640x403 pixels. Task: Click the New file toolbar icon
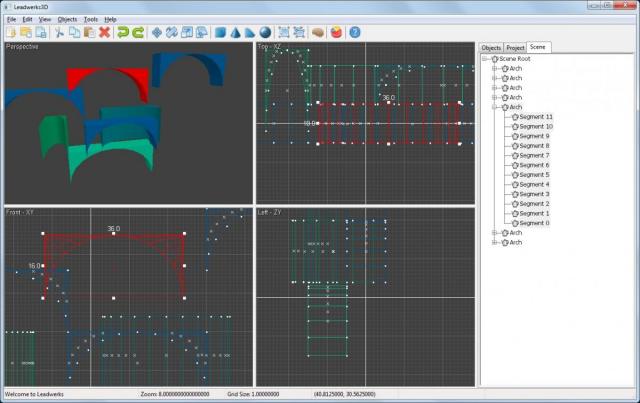tap(11, 32)
